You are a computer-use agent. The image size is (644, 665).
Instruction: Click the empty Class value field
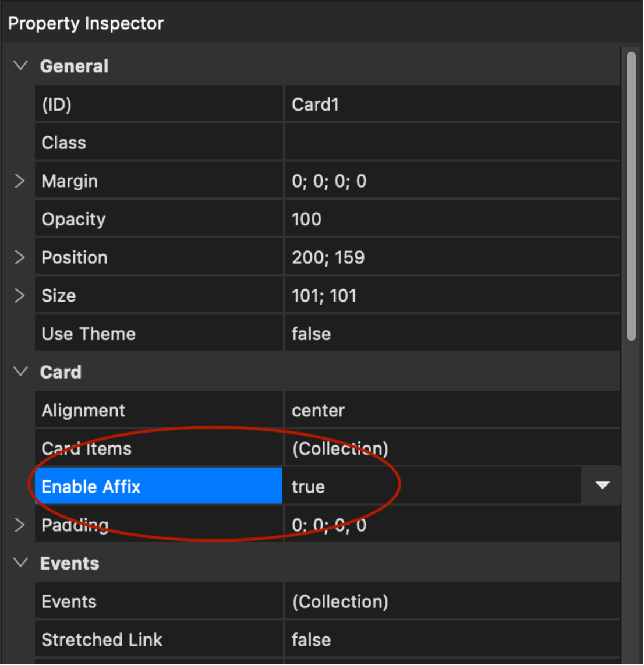(451, 143)
